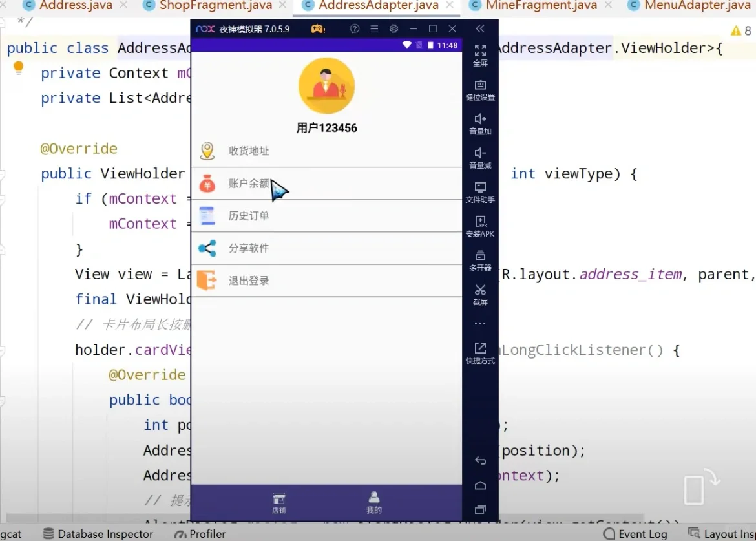
Task: Tap 退出登录 to log out
Action: point(249,281)
